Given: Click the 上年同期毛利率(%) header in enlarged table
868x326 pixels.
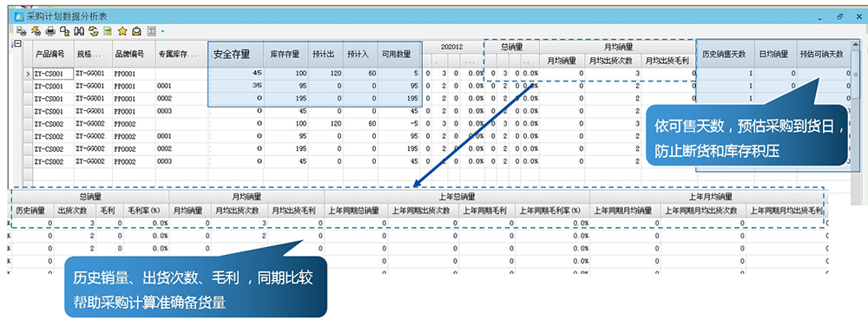Looking at the screenshot, I should (x=552, y=211).
